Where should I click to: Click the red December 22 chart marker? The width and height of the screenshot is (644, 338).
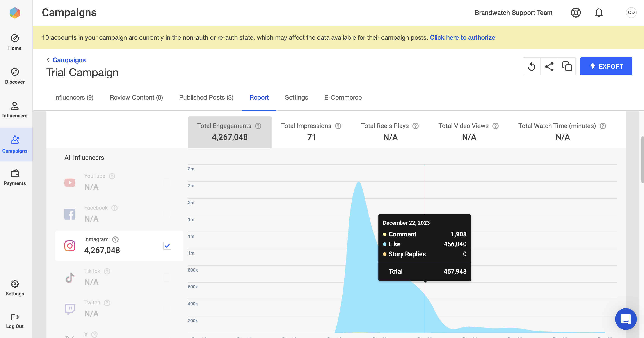click(x=425, y=190)
